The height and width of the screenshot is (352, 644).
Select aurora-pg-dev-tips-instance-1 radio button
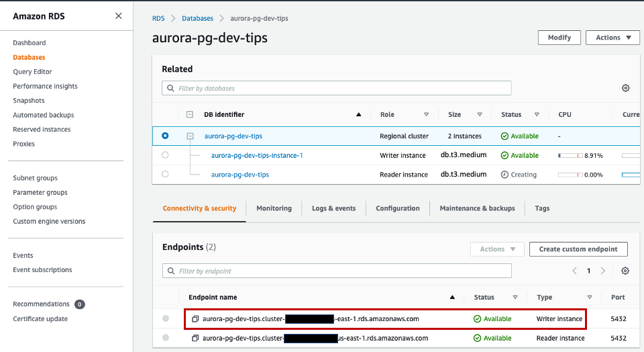point(165,155)
